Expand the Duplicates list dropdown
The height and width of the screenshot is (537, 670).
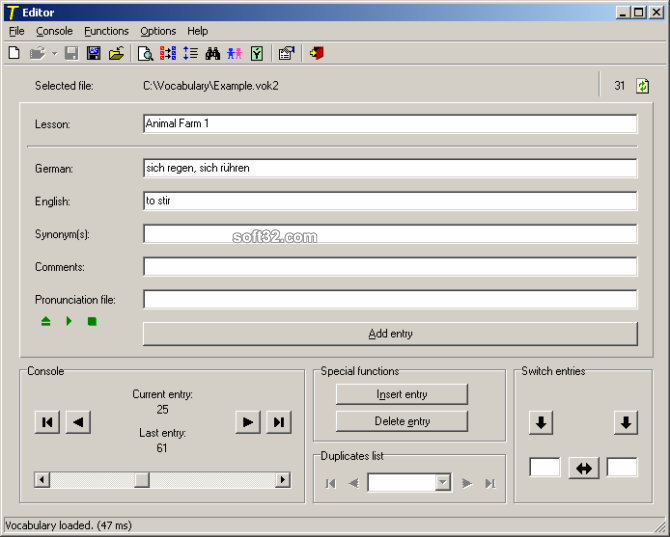[x=442, y=484]
